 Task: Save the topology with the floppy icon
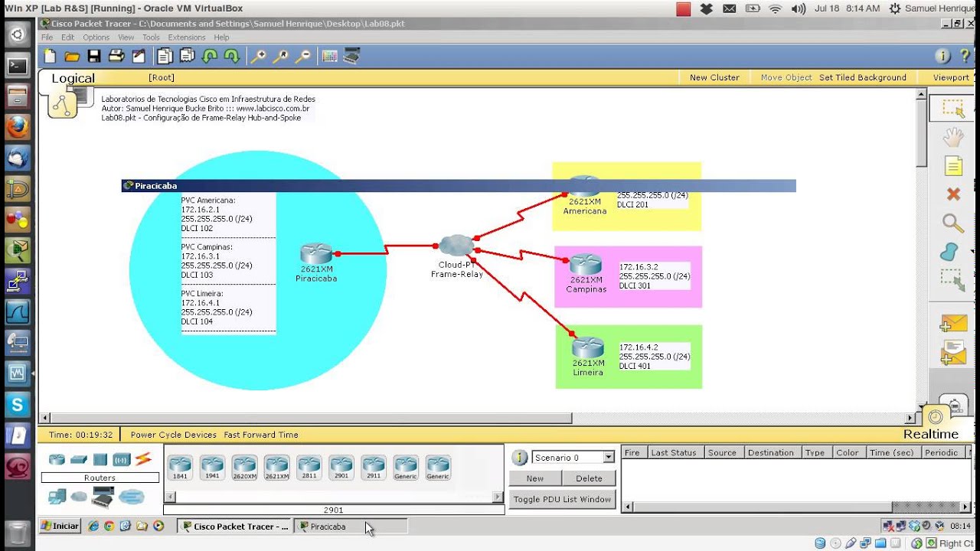[x=93, y=56]
